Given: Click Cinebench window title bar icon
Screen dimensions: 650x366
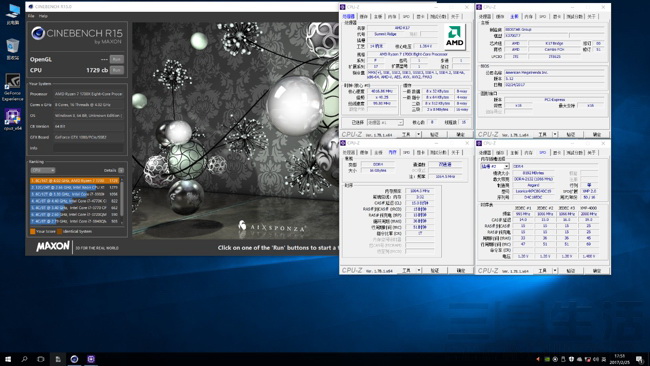Looking at the screenshot, I should click(31, 7).
